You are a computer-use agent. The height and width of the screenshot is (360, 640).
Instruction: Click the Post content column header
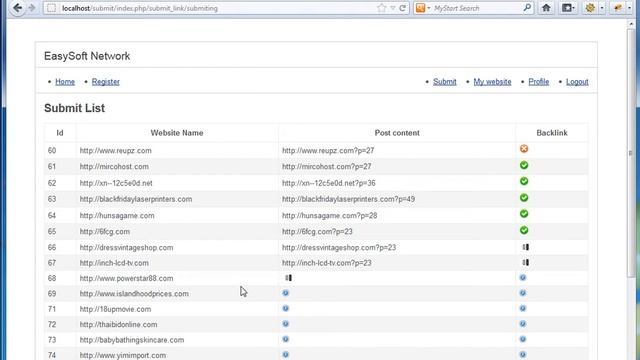pyautogui.click(x=397, y=133)
